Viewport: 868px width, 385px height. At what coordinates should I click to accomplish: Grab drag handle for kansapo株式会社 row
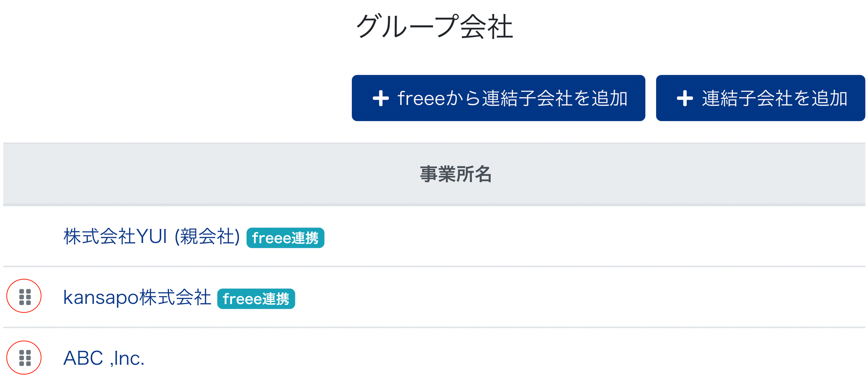click(25, 297)
